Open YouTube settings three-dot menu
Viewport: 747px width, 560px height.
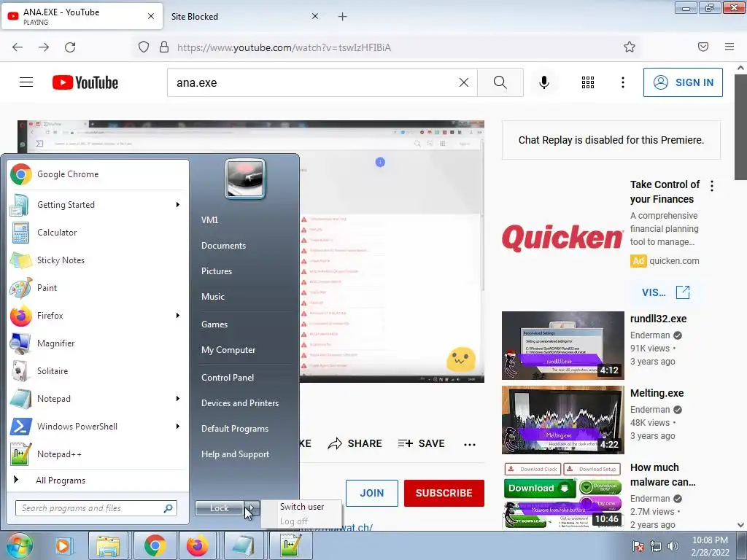623,82
